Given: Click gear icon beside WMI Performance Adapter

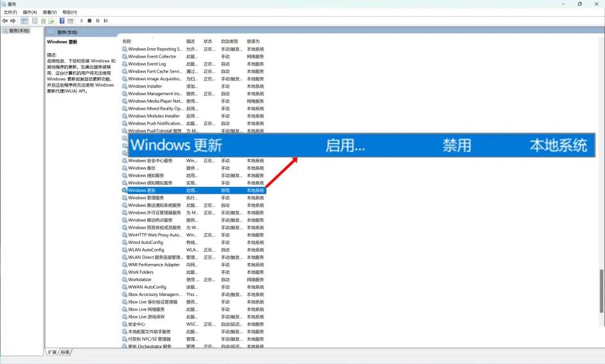Looking at the screenshot, I should 125,265.
